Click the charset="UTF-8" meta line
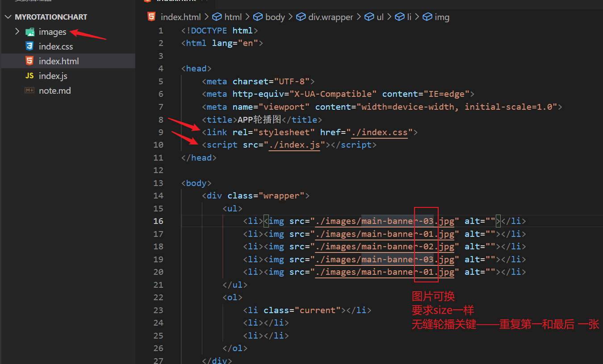 [258, 82]
